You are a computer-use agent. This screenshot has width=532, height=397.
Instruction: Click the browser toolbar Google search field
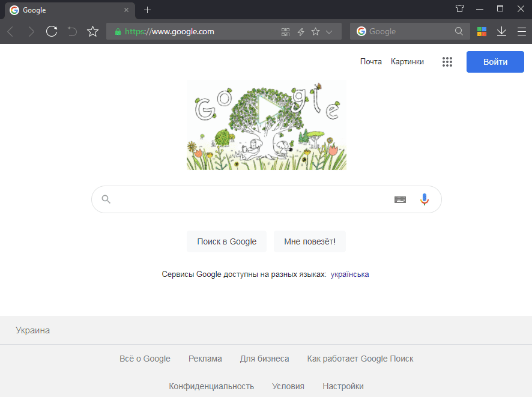pyautogui.click(x=411, y=32)
